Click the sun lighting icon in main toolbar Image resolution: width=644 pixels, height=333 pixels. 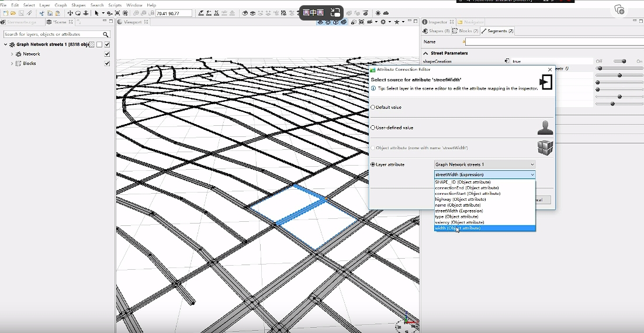378,13
